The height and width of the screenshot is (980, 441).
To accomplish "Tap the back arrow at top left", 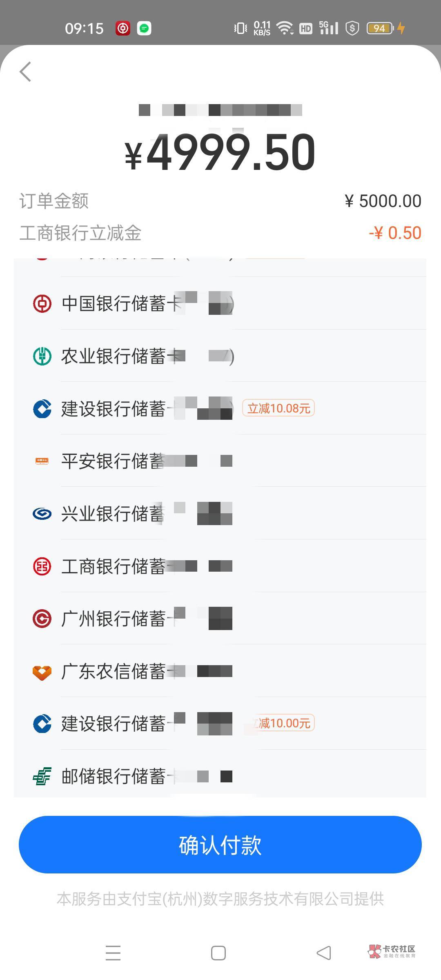I will (25, 72).
